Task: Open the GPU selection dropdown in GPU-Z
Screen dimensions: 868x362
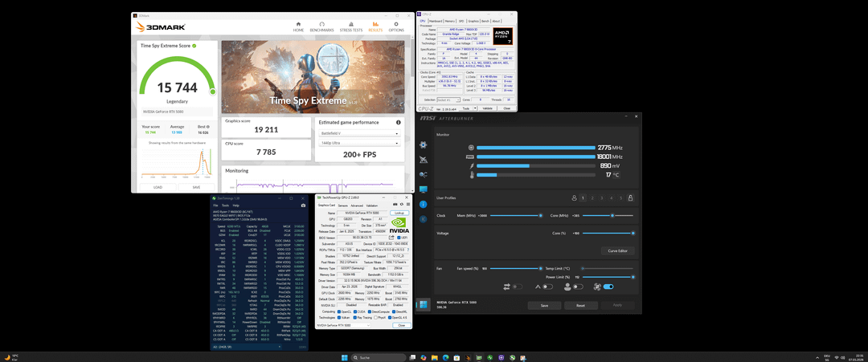Action: [343, 326]
